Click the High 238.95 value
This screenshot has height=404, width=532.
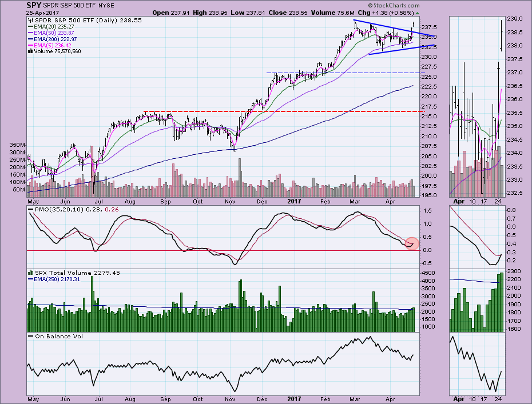(x=210, y=13)
